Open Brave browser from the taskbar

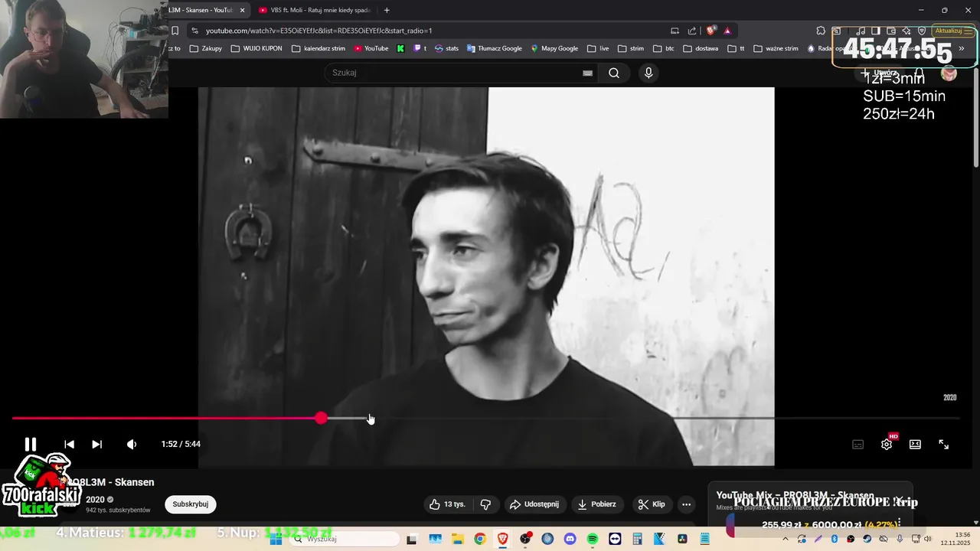click(x=502, y=539)
